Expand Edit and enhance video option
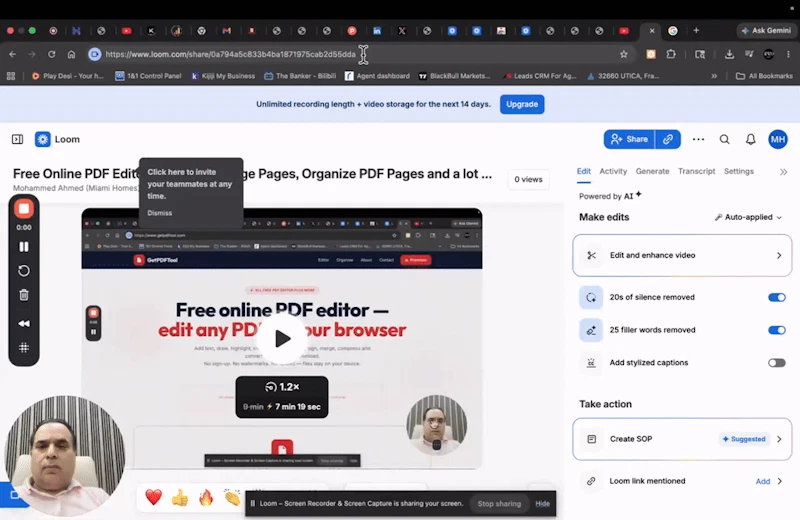This screenshot has width=800, height=520. click(x=682, y=255)
